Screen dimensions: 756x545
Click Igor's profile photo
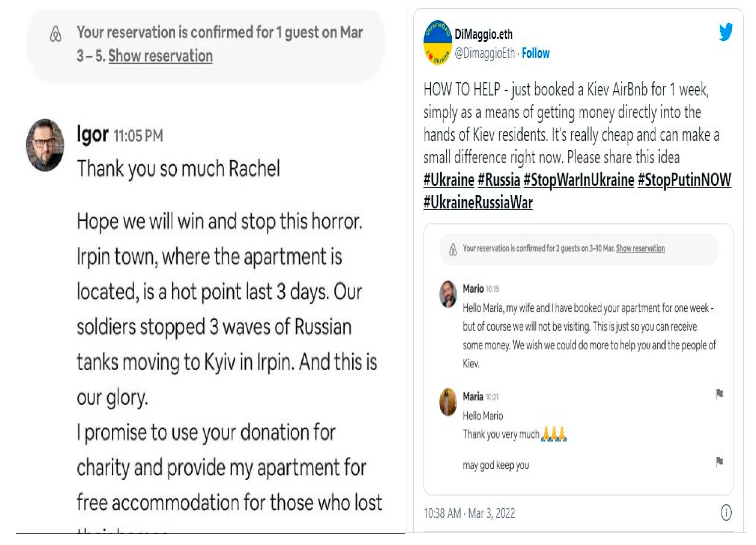tap(45, 146)
